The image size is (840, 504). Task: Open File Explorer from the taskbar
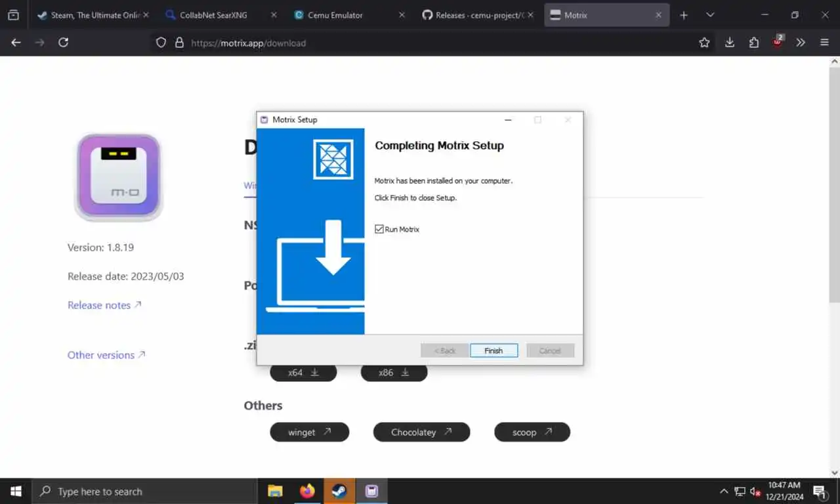click(275, 491)
